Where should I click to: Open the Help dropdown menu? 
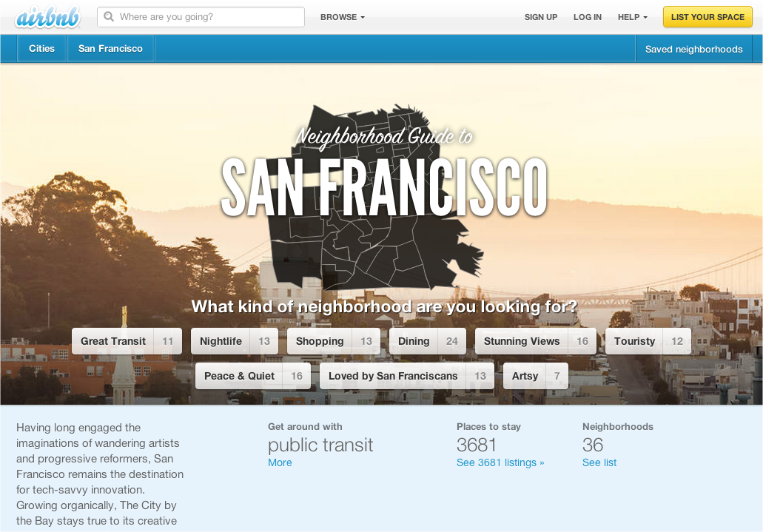pyautogui.click(x=633, y=17)
